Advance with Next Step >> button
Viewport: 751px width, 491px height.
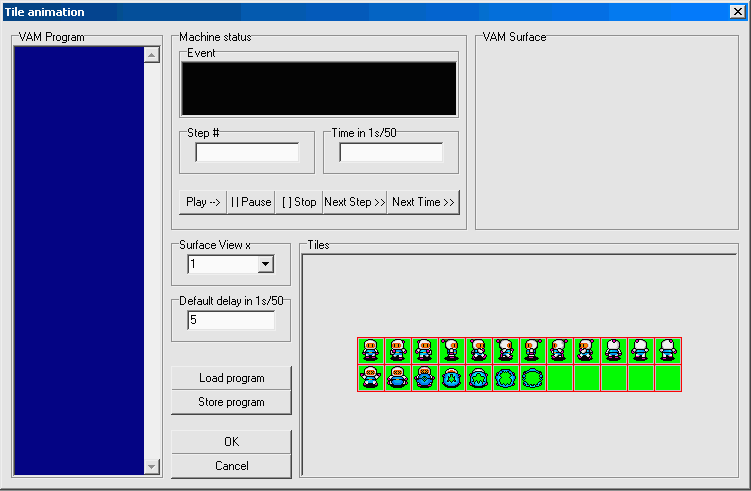point(354,202)
